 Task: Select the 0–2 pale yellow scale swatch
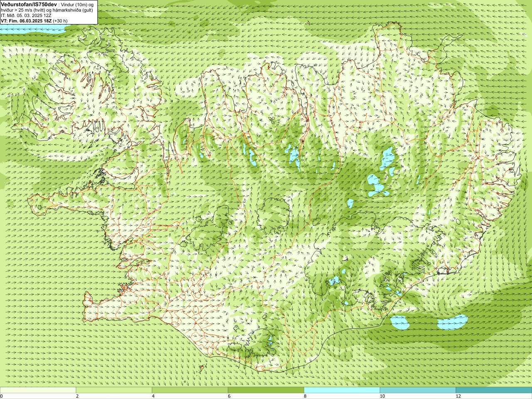[38, 390]
